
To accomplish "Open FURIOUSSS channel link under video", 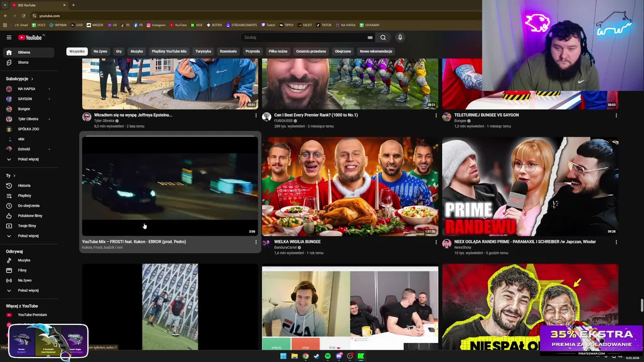I will point(283,121).
